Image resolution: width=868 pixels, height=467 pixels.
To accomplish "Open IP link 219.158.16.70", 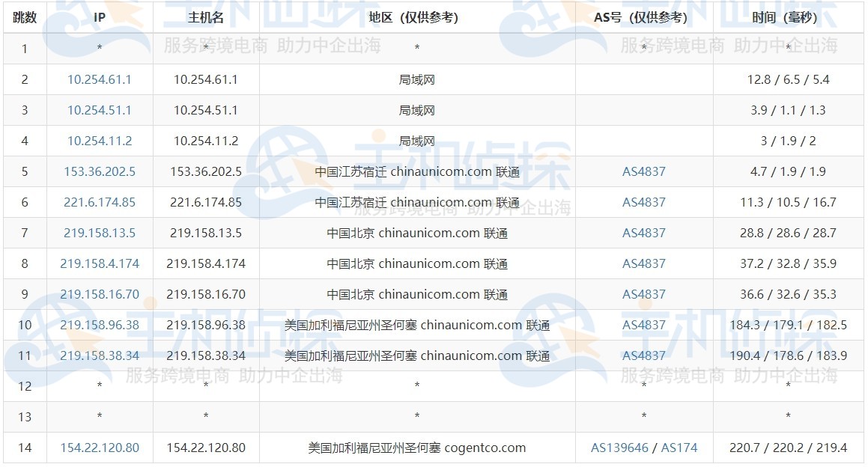I will coord(100,294).
